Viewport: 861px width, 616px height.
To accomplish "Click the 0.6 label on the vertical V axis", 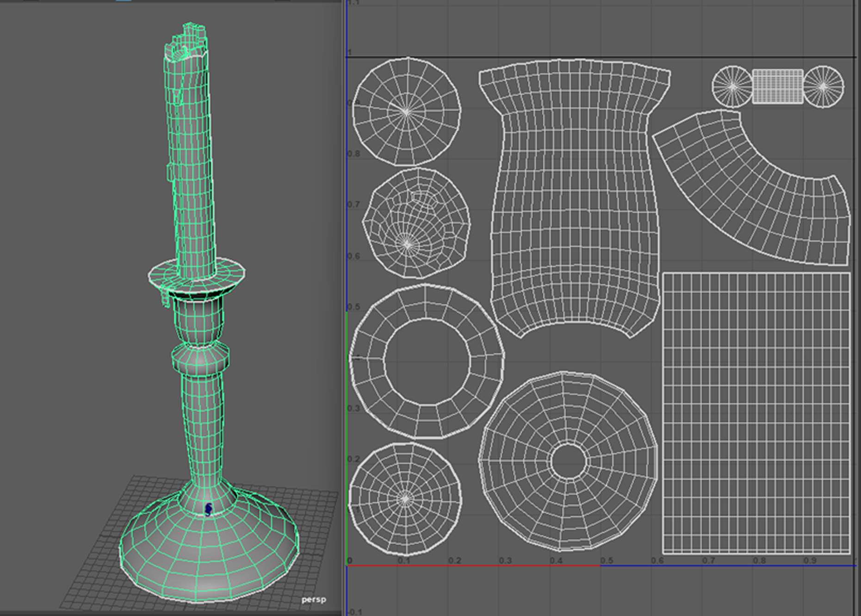I will 353,256.
